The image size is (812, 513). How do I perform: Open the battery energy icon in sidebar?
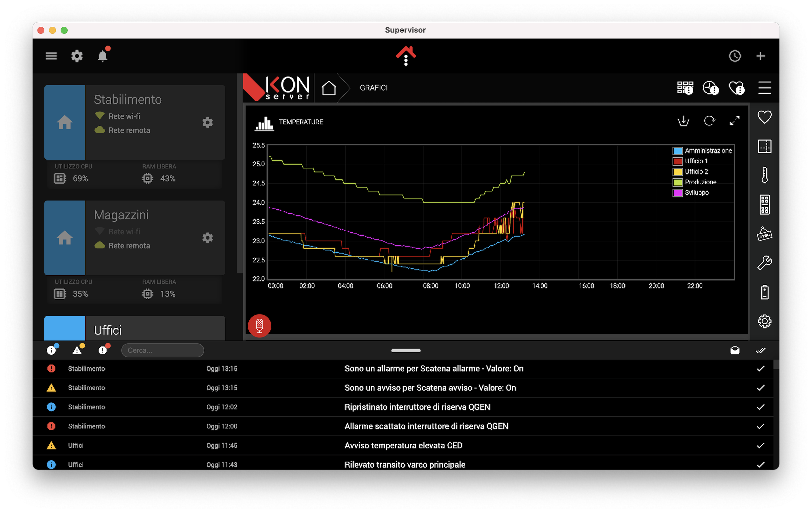pyautogui.click(x=764, y=292)
